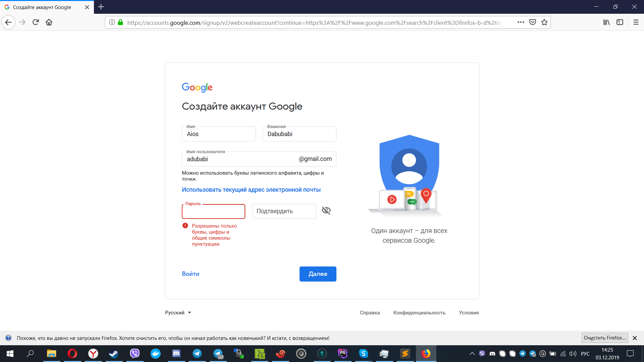Reload the current page
The image size is (644, 362).
[36, 22]
